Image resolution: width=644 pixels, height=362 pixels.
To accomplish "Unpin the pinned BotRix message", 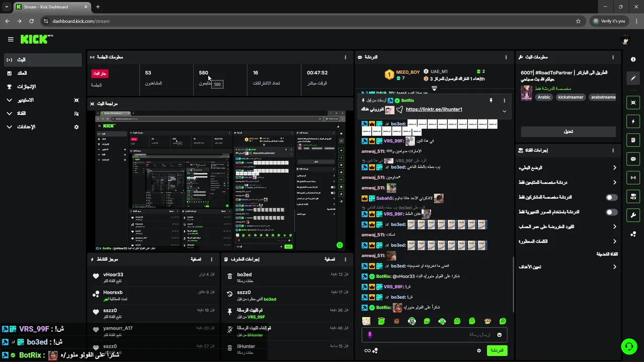I will coord(491,101).
